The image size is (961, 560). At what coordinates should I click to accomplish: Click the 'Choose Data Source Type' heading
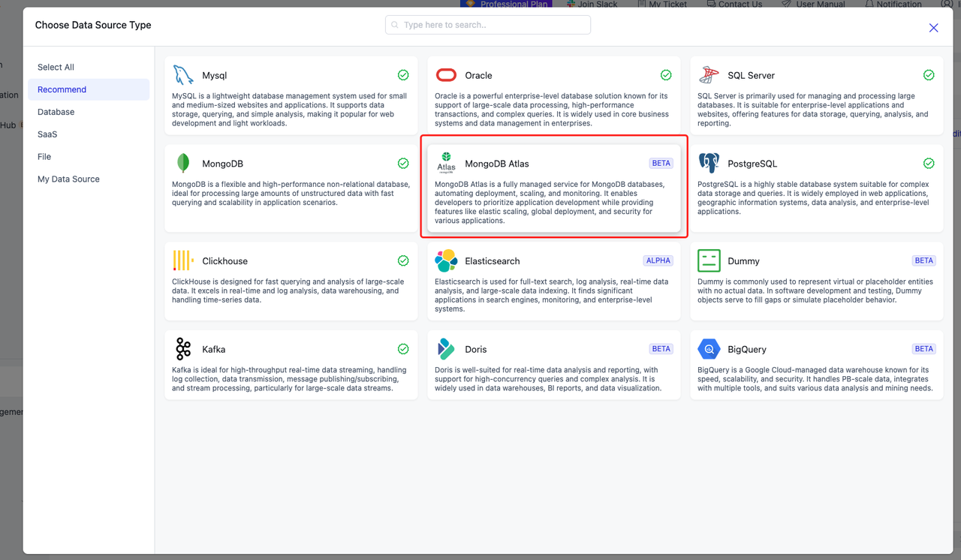(93, 25)
